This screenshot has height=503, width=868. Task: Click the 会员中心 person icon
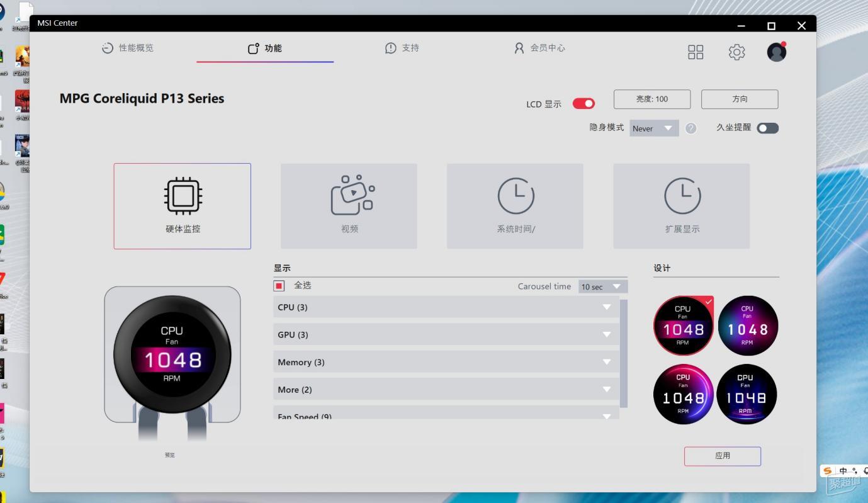pyautogui.click(x=519, y=48)
